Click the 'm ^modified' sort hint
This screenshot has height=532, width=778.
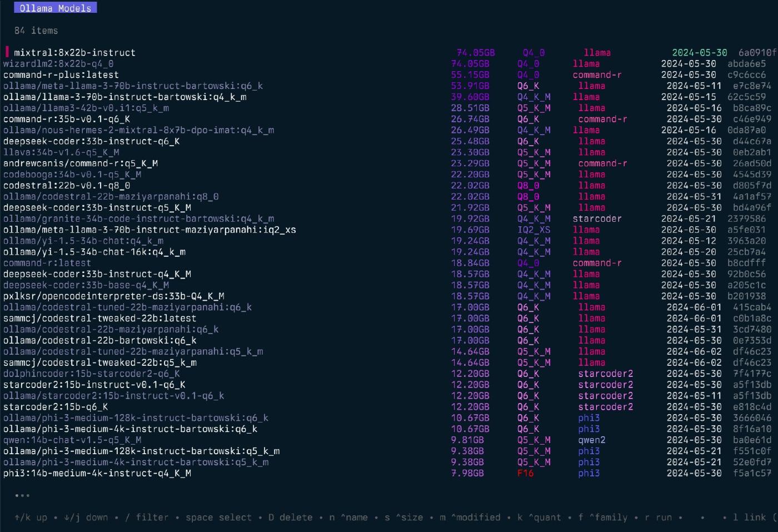click(470, 518)
